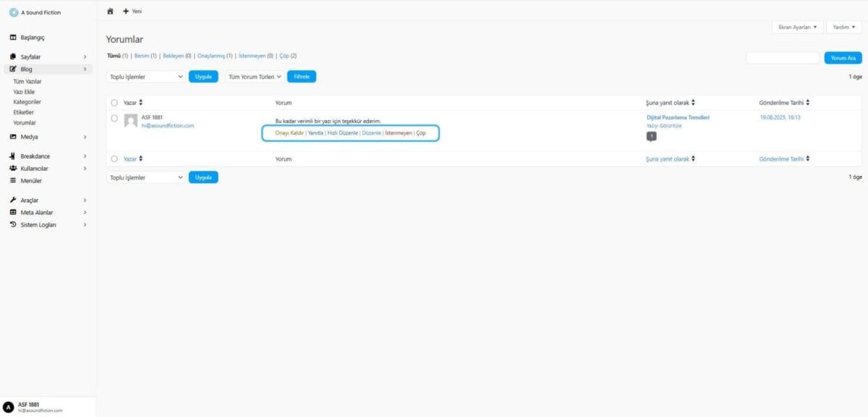The height and width of the screenshot is (417, 868).
Task: Open Medya from the sidebar
Action: pyautogui.click(x=30, y=137)
